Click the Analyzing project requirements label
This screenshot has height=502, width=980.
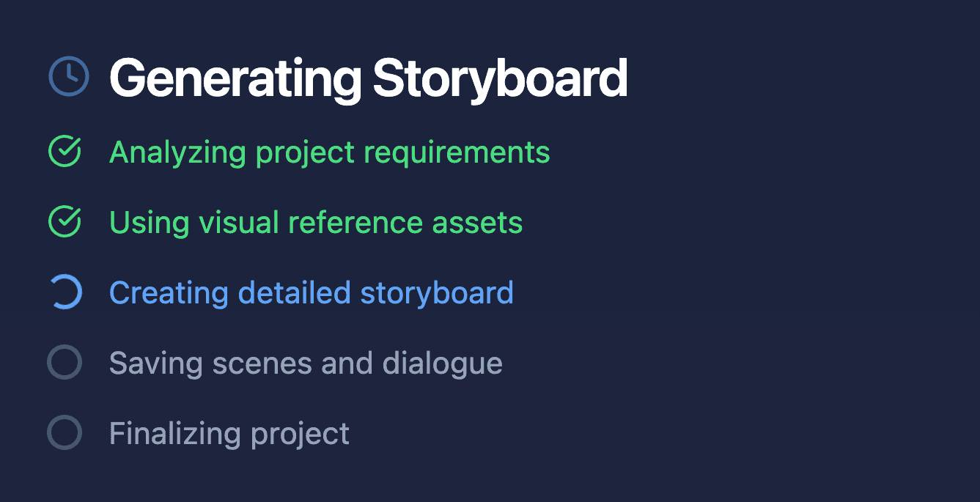coord(329,152)
